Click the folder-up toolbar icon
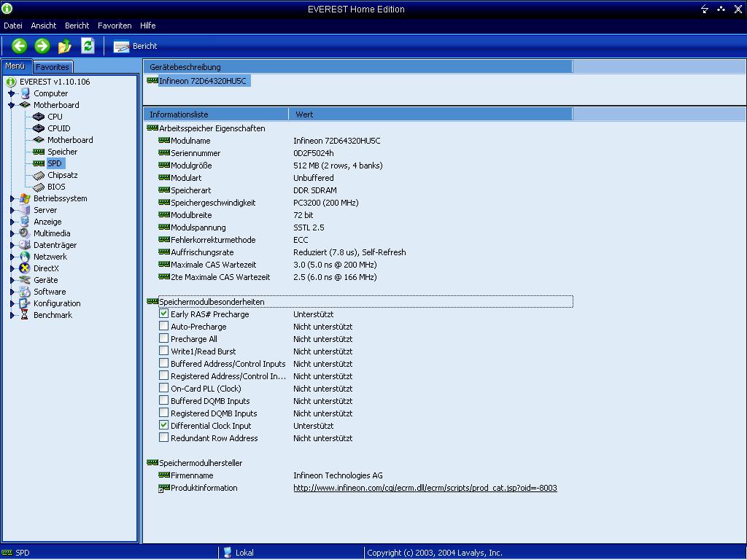The height and width of the screenshot is (560, 747). (65, 46)
